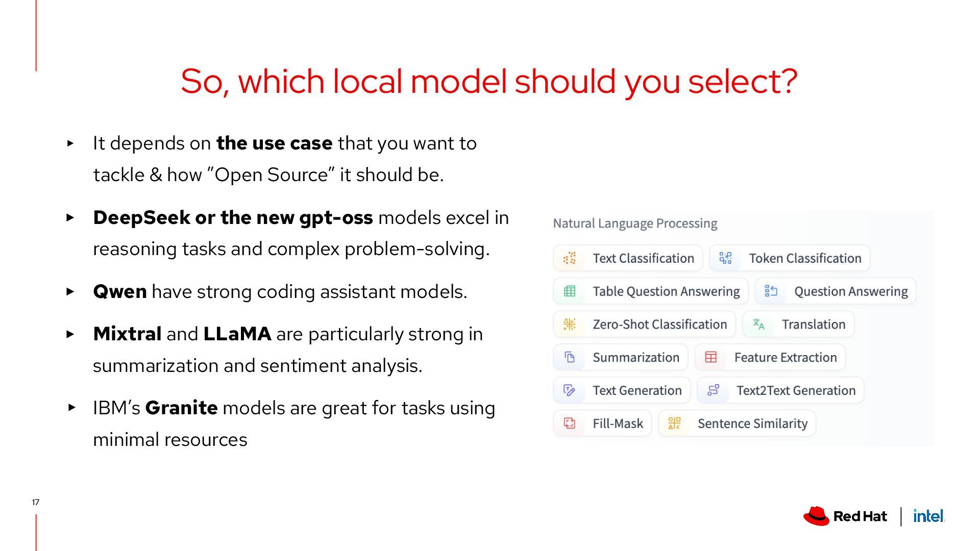Screen dimensions: 980x551
Task: Click the Question Answering icon
Action: 771,291
